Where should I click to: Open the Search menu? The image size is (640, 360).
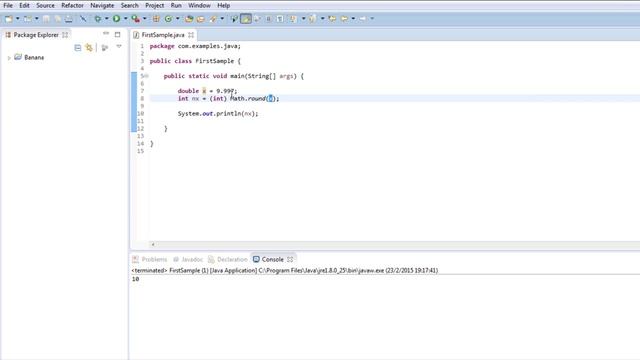(x=129, y=5)
